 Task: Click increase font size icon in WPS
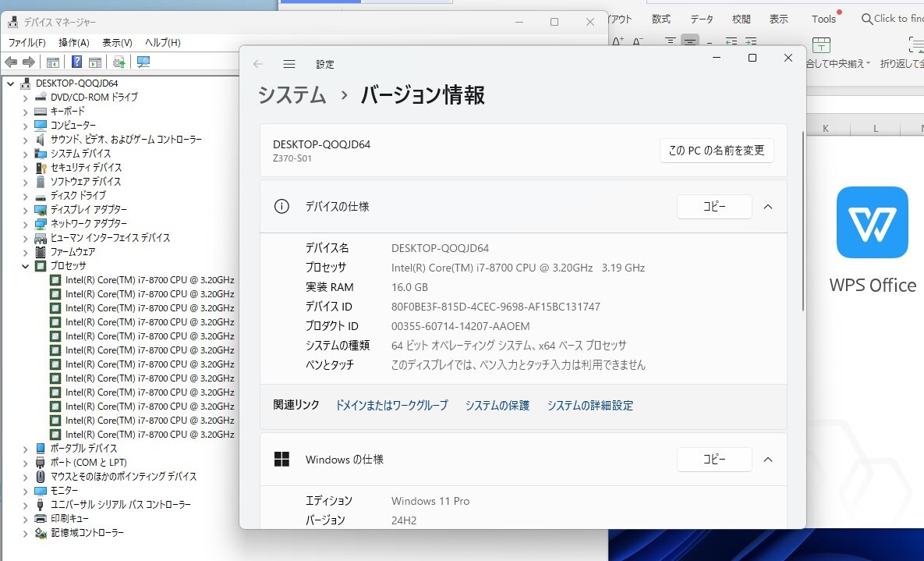pyautogui.click(x=618, y=42)
